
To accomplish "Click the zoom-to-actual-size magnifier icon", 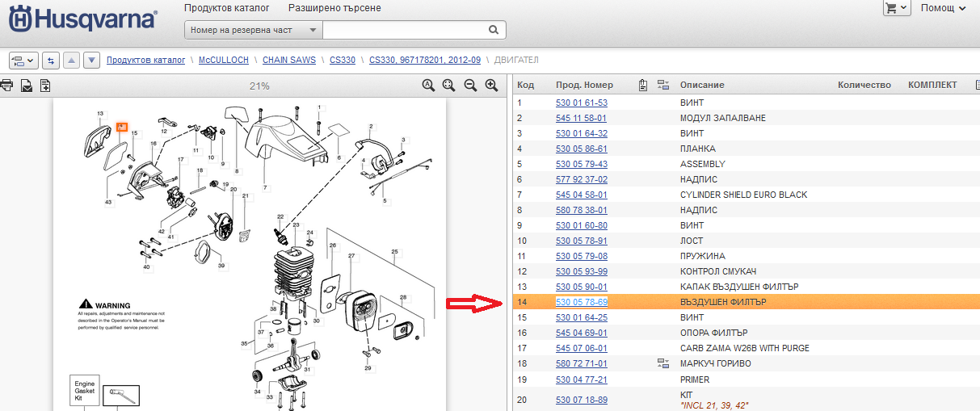I will (x=428, y=86).
